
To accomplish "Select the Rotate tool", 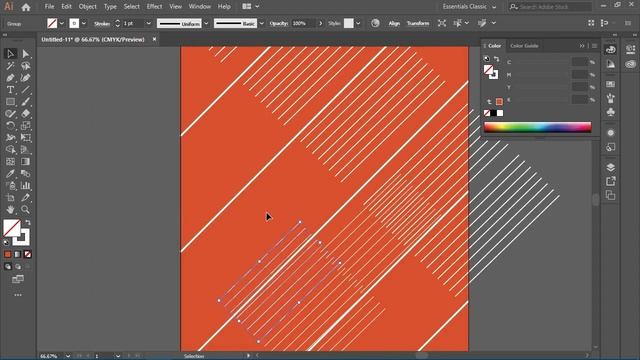I will pos(10,126).
